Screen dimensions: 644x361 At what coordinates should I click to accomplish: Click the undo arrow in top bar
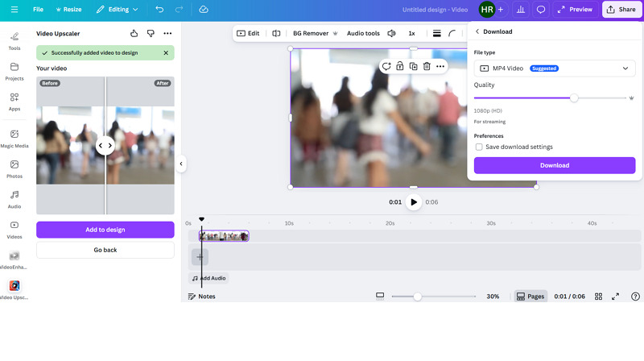click(x=159, y=10)
